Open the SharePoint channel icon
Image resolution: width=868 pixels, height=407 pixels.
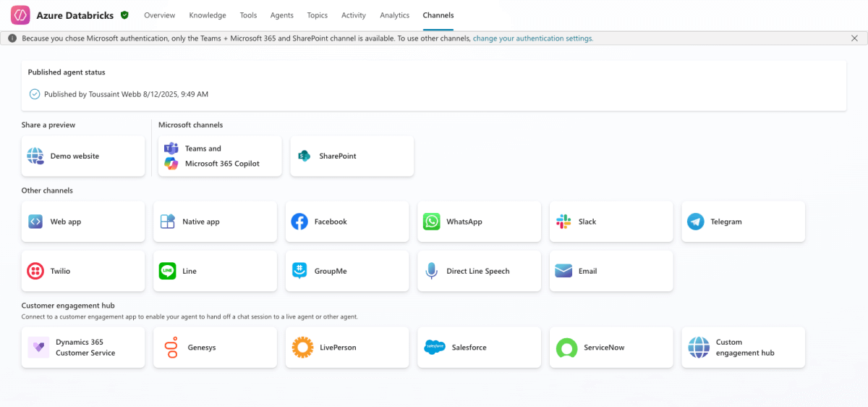click(305, 156)
